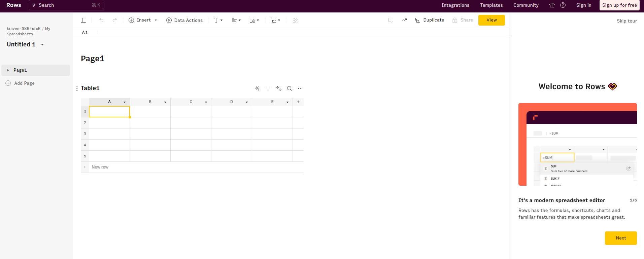Open the alignment dropdown
The height and width of the screenshot is (259, 644).
tap(236, 20)
